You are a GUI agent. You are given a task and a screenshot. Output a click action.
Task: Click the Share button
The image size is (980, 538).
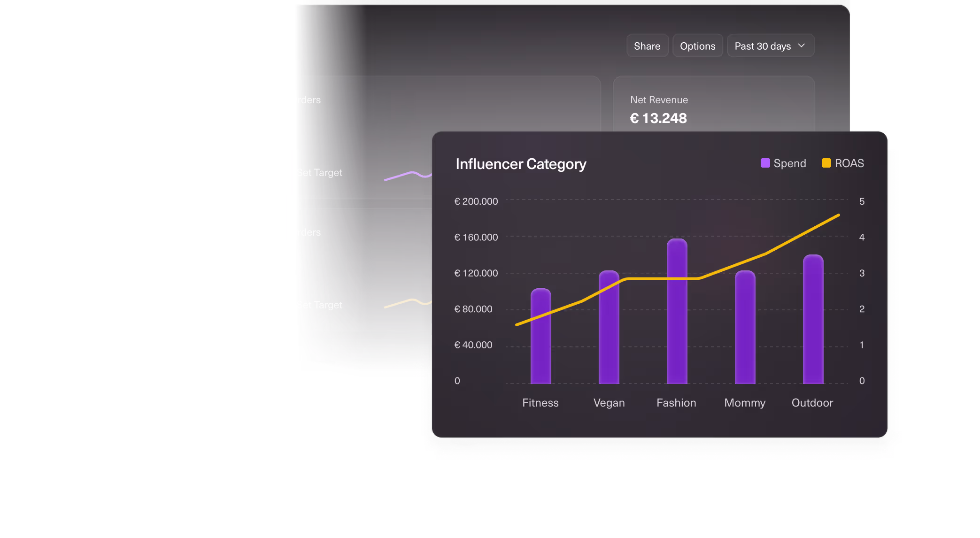(x=647, y=46)
